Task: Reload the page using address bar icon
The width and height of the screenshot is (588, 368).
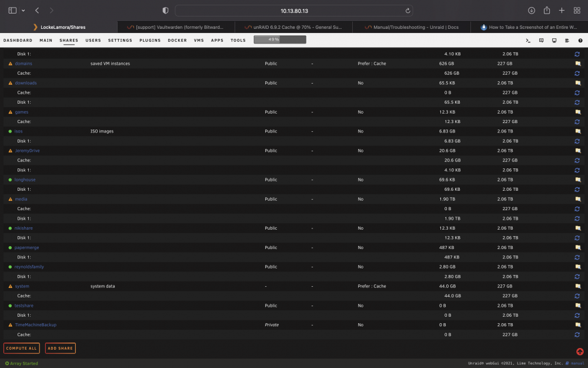Action: pos(407,11)
